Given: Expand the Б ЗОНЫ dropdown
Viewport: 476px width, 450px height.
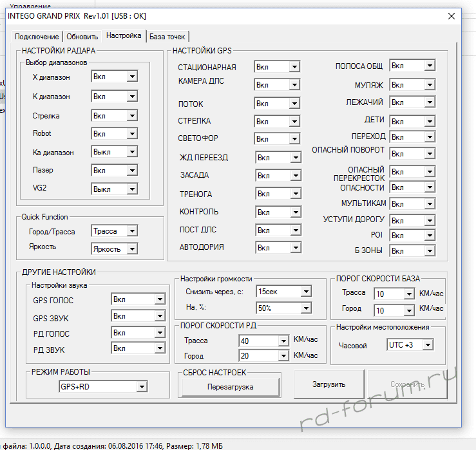Looking at the screenshot, I should point(412,250).
